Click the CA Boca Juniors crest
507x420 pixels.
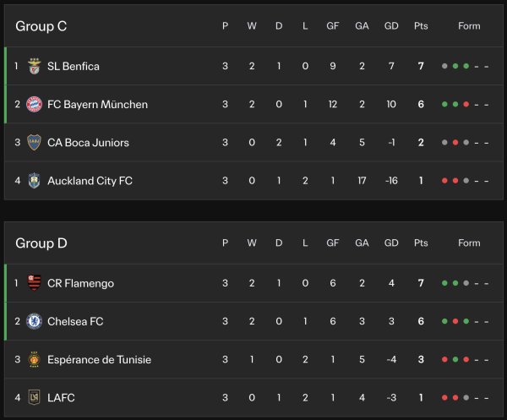(x=34, y=143)
